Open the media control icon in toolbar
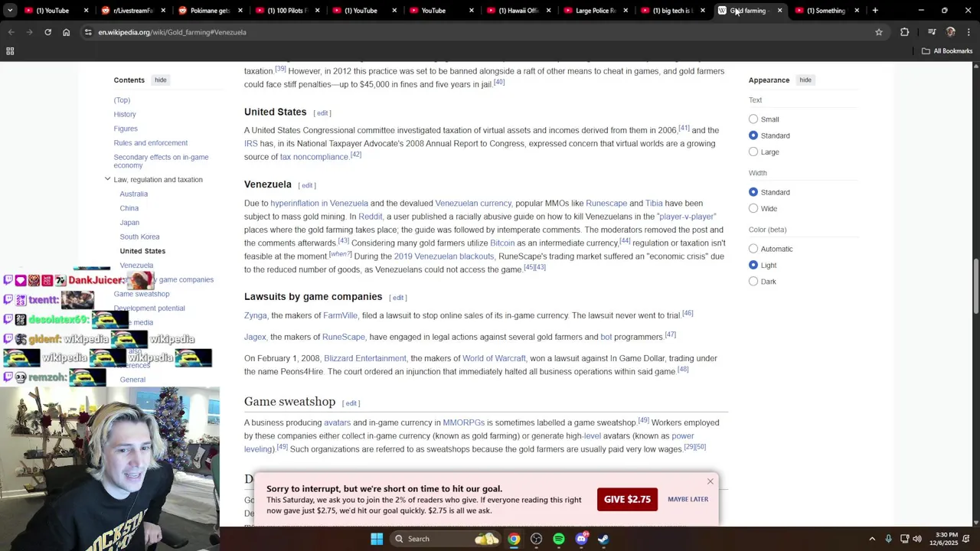The image size is (980, 551). point(932,32)
